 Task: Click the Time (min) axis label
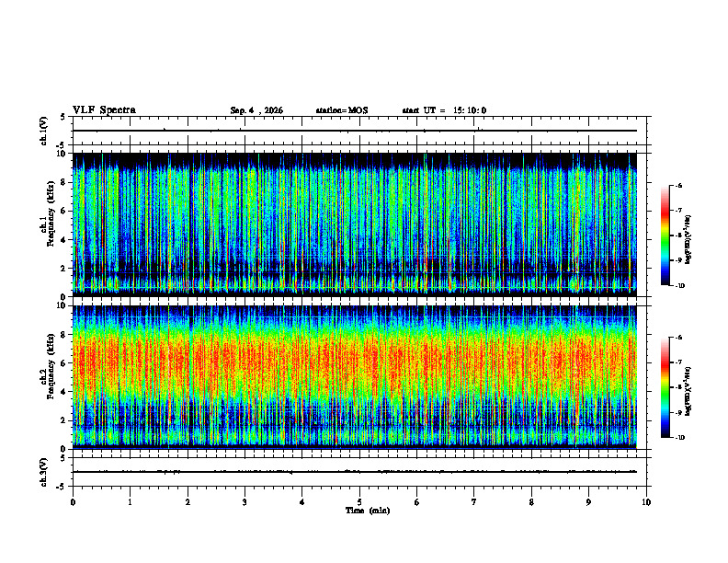pos(368,511)
